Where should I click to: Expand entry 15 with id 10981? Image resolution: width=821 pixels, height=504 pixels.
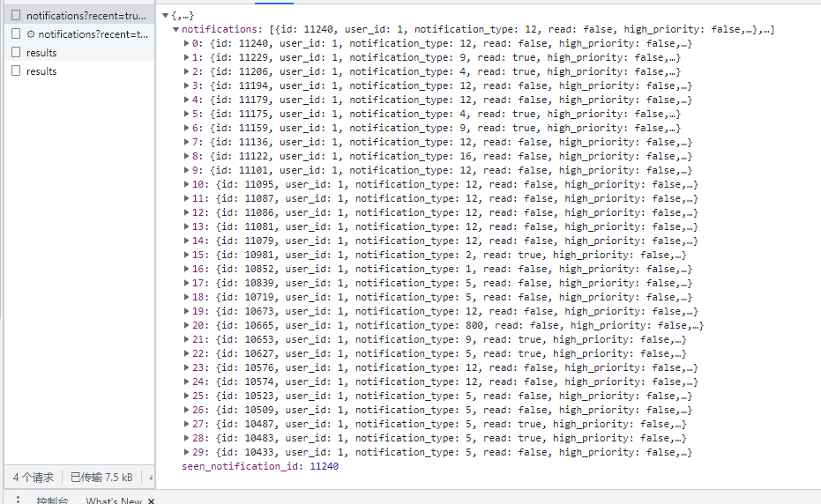[186, 255]
